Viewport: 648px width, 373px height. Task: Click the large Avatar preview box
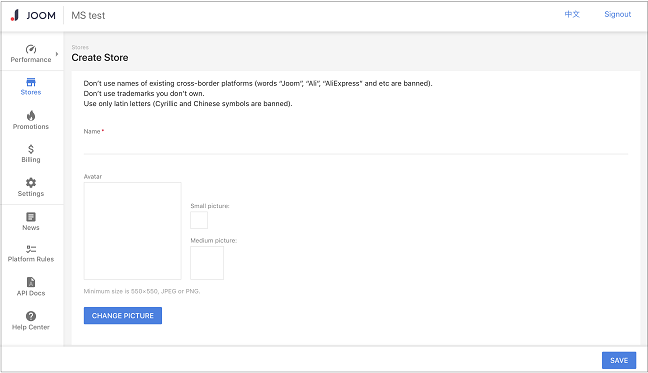[x=133, y=231]
